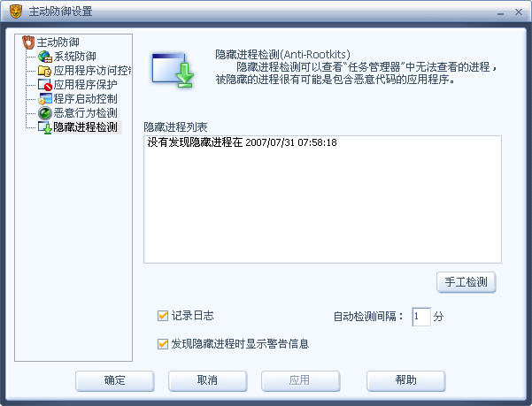Screen dimensions: 532x406
Task: Click the 主动防御 hand icon at tree root
Action: point(28,42)
